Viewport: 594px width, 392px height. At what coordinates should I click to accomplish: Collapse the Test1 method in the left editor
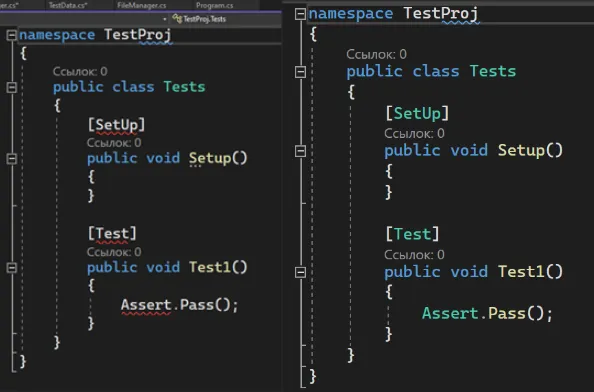(x=12, y=268)
